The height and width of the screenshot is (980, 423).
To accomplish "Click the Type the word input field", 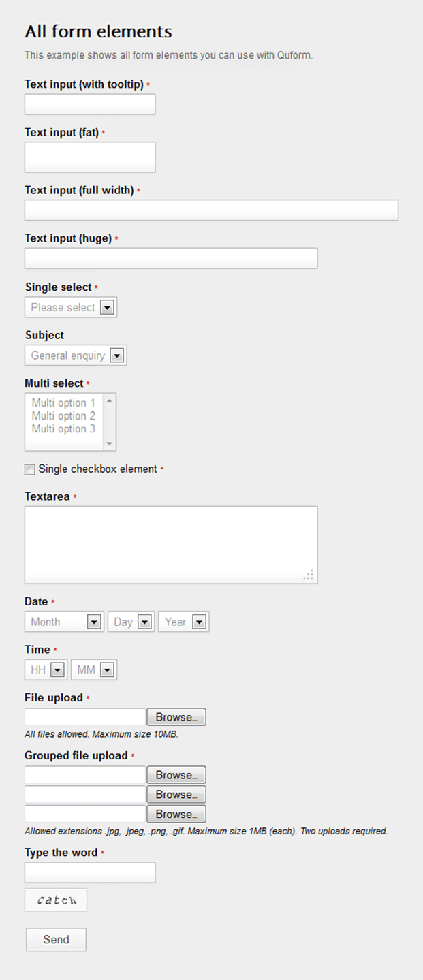I will tap(89, 872).
